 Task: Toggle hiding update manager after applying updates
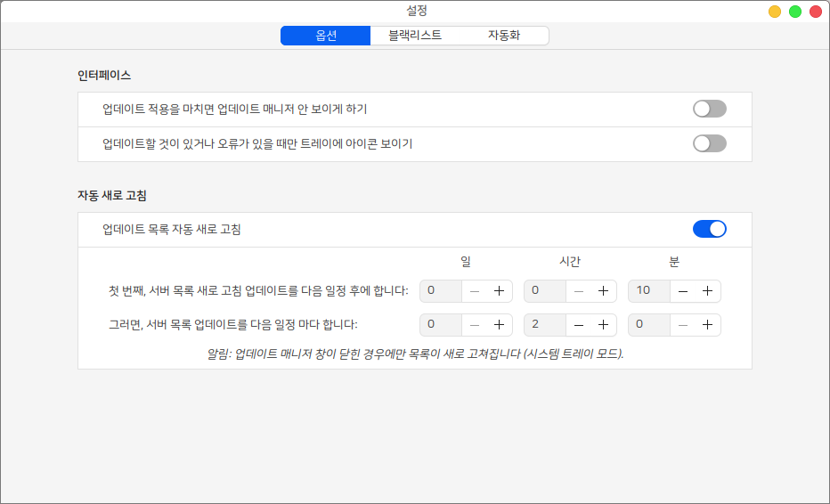point(709,109)
